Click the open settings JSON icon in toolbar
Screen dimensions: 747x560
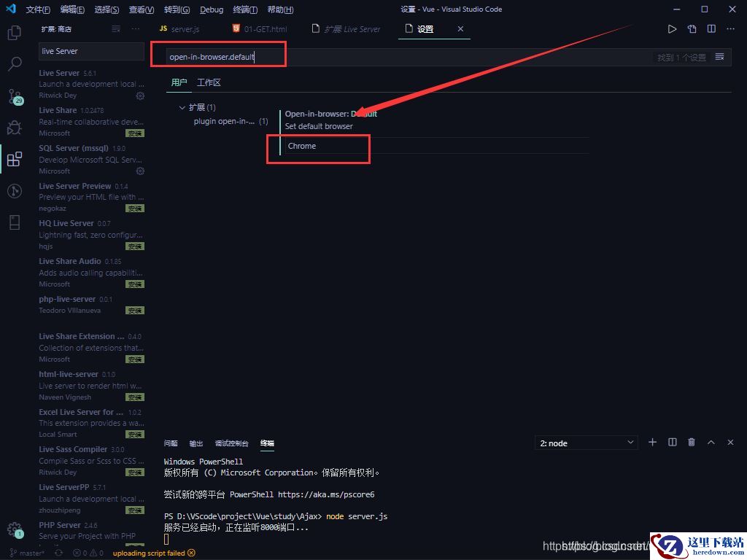692,29
